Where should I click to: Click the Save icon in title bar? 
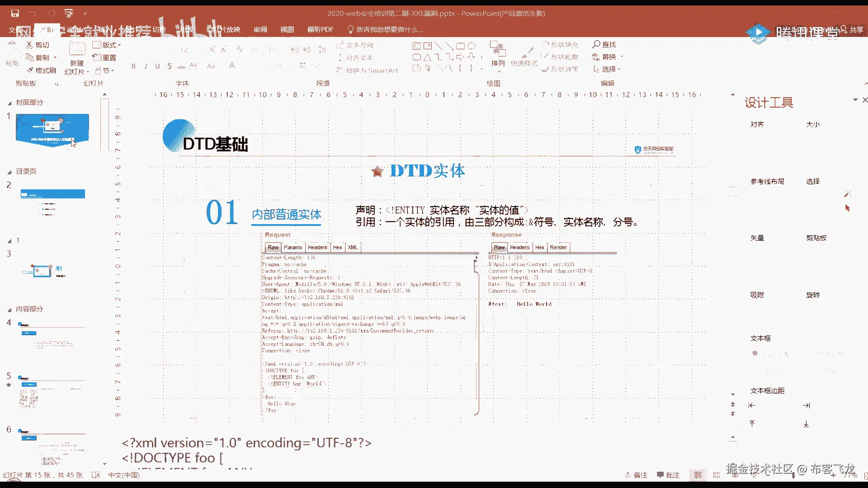[x=15, y=13]
